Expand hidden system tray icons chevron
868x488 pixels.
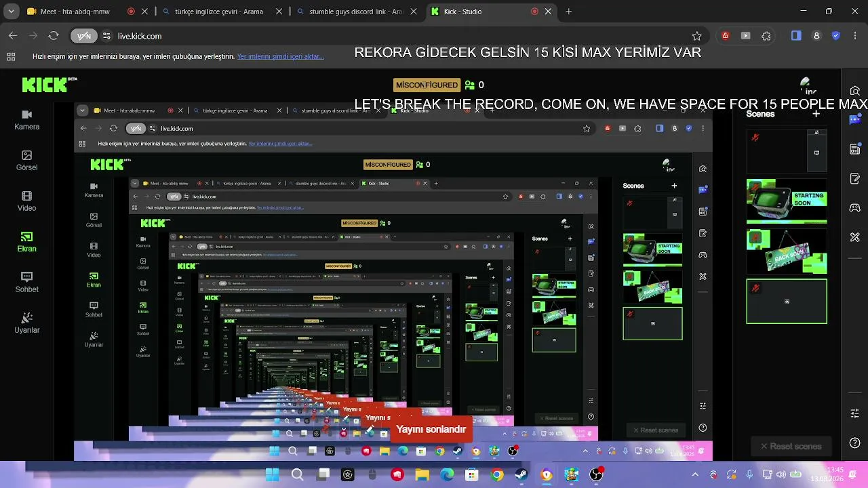[x=695, y=475]
